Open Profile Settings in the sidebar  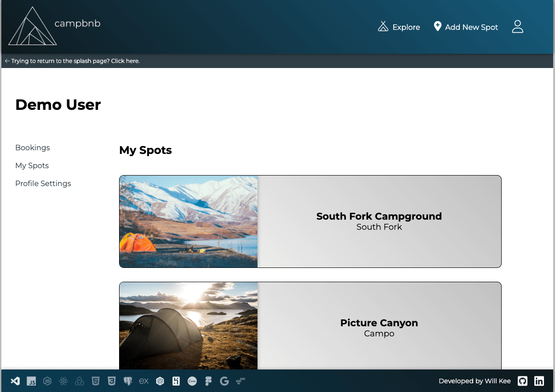(x=43, y=183)
